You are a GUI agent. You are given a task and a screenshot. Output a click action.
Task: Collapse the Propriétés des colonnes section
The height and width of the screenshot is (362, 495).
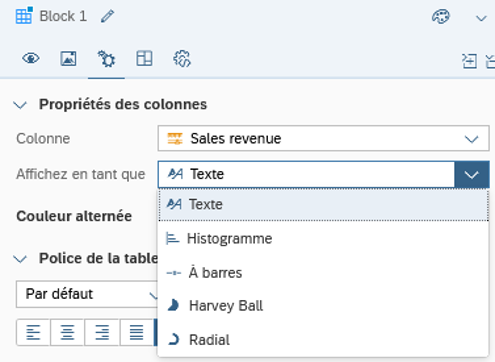click(20, 105)
